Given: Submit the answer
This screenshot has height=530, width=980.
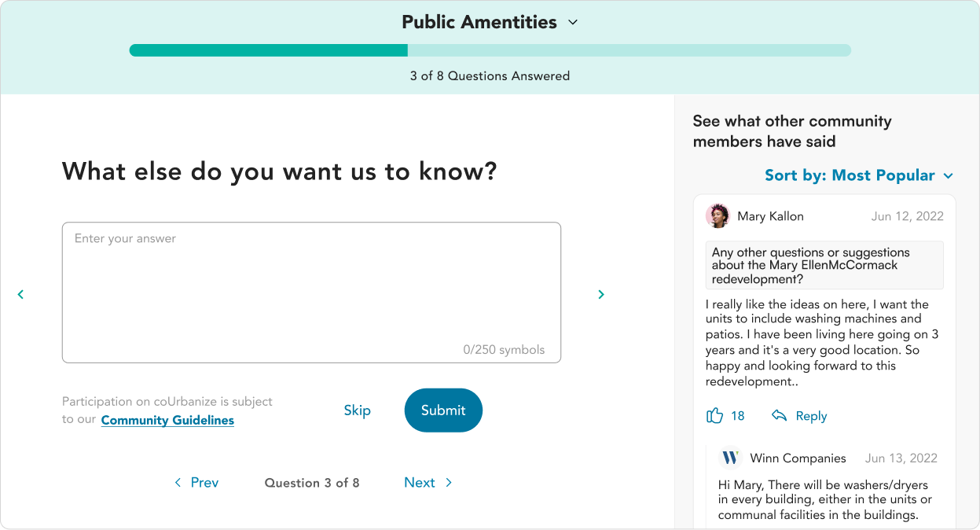Looking at the screenshot, I should (x=443, y=410).
